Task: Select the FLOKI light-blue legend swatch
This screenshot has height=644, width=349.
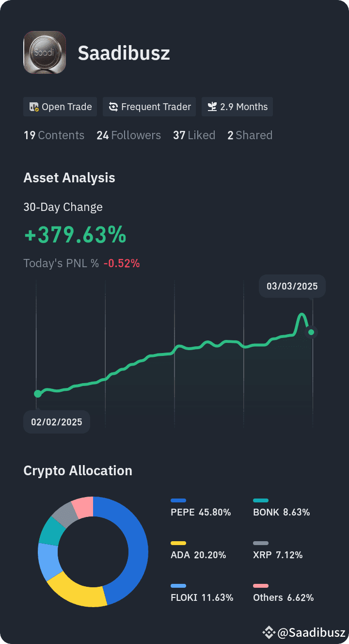Action: coord(178,586)
